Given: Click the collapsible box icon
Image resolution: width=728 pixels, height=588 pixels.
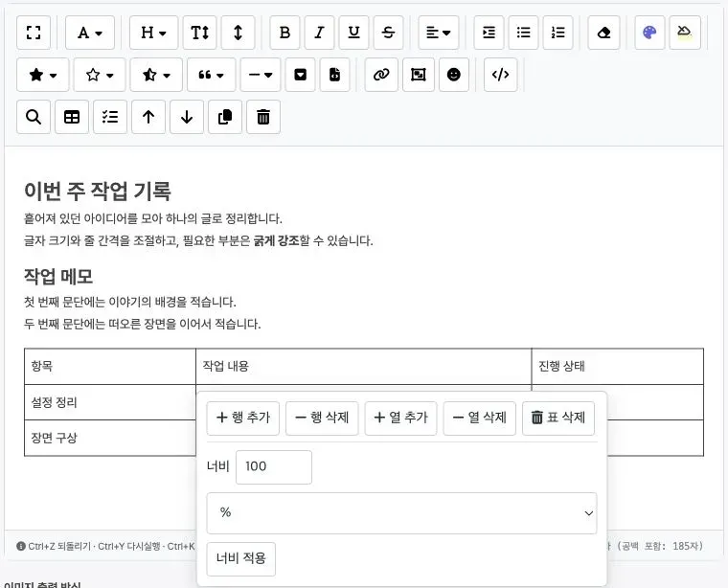Looking at the screenshot, I should click(x=301, y=75).
